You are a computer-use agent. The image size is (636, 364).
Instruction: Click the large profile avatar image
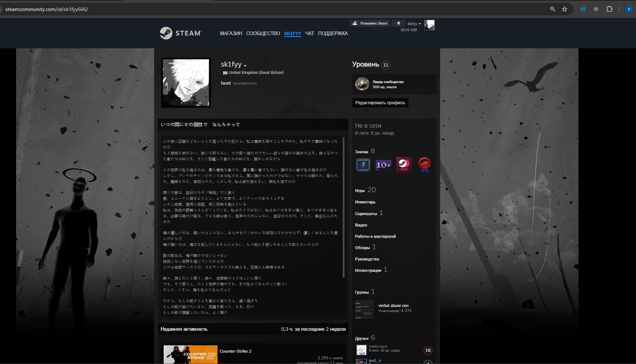[x=186, y=83]
